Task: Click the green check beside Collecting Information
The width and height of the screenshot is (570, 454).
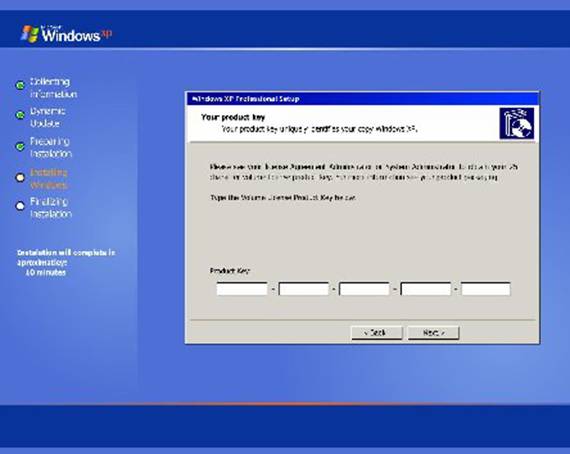Action: pyautogui.click(x=20, y=85)
